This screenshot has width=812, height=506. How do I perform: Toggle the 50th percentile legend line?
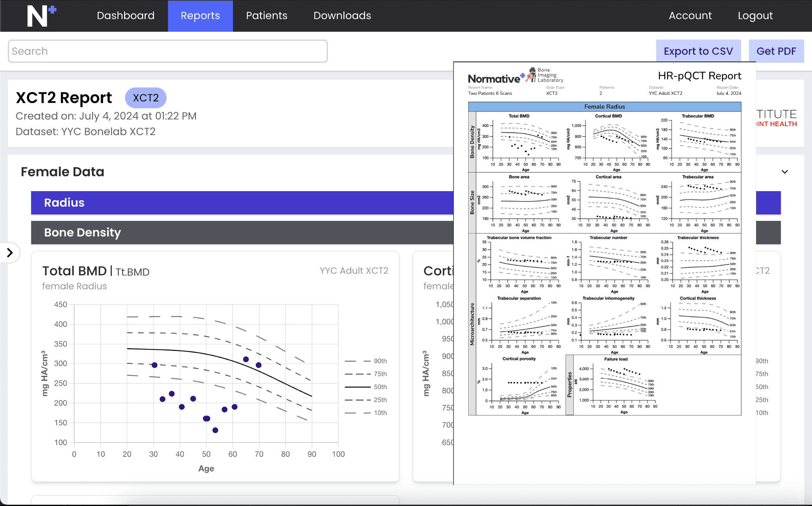pos(366,387)
